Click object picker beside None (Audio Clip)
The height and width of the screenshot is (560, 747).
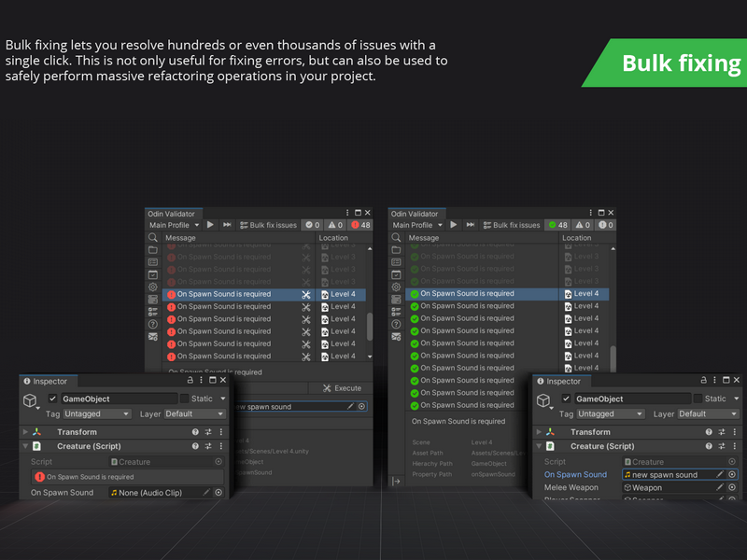tap(218, 493)
